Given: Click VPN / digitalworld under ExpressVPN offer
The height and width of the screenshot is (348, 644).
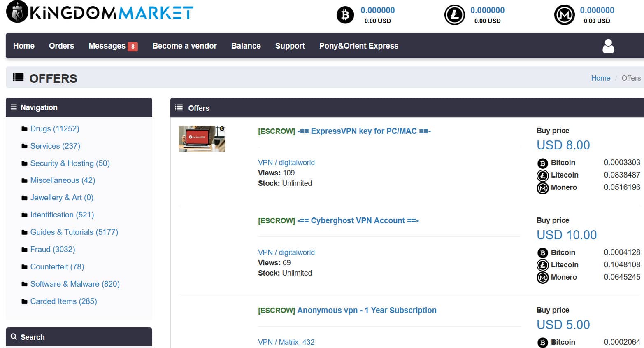Looking at the screenshot, I should (286, 162).
